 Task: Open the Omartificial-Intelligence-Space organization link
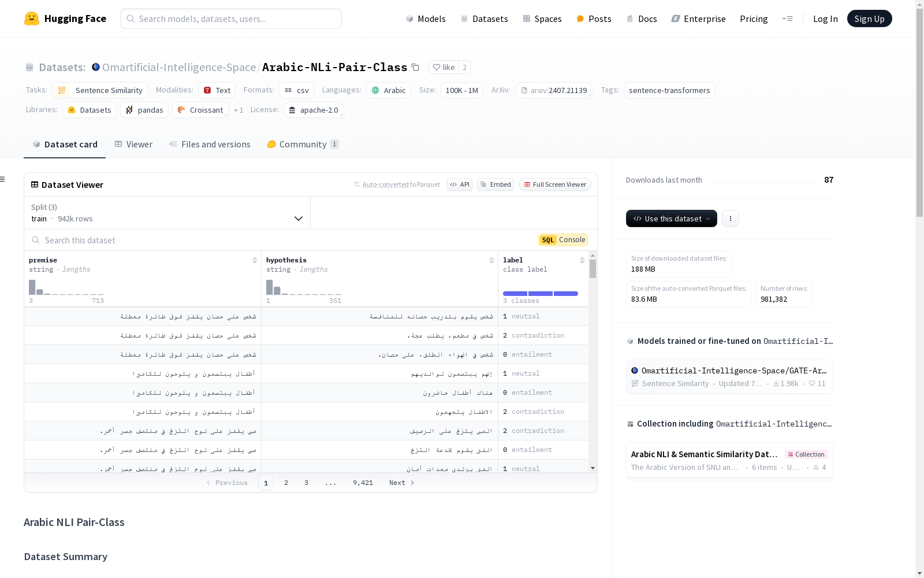pos(179,67)
